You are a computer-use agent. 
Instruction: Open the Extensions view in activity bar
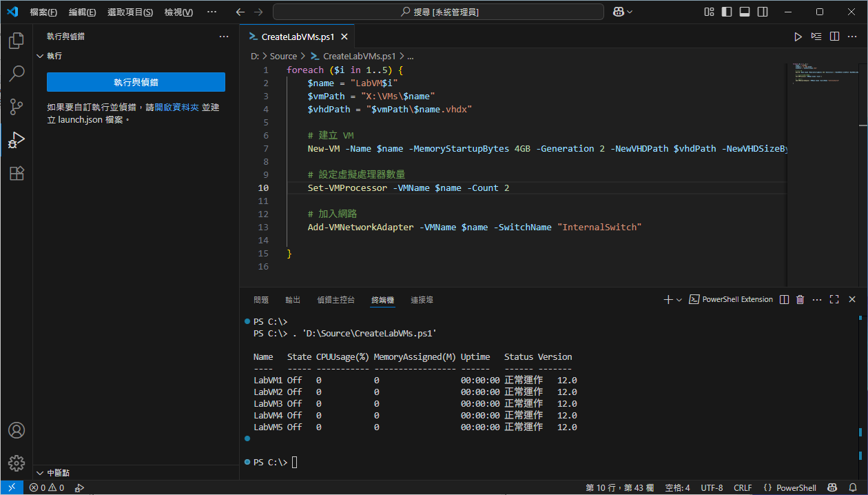(x=17, y=173)
